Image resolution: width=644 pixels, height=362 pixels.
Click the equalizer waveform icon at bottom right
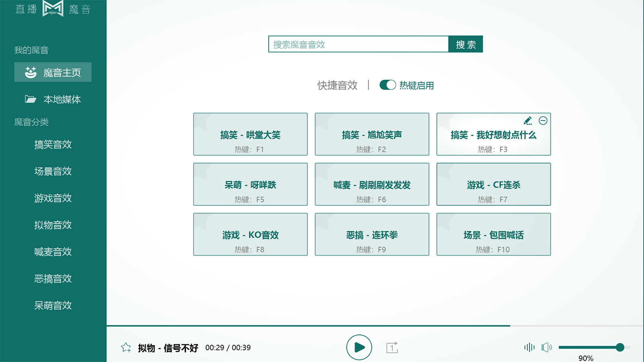pyautogui.click(x=529, y=347)
